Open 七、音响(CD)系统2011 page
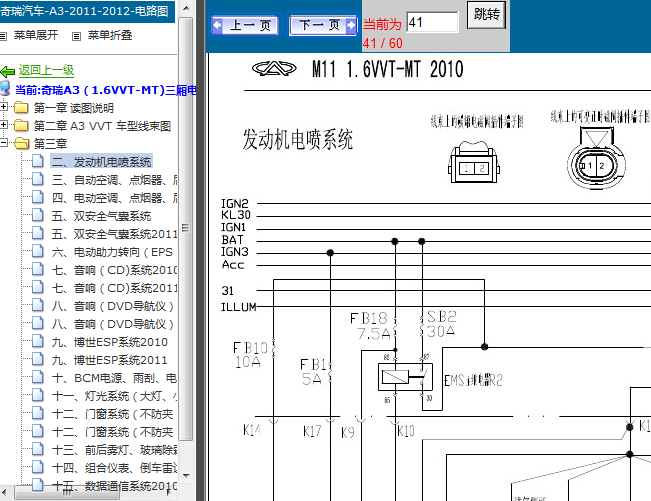This screenshot has width=651, height=501. (x=115, y=288)
